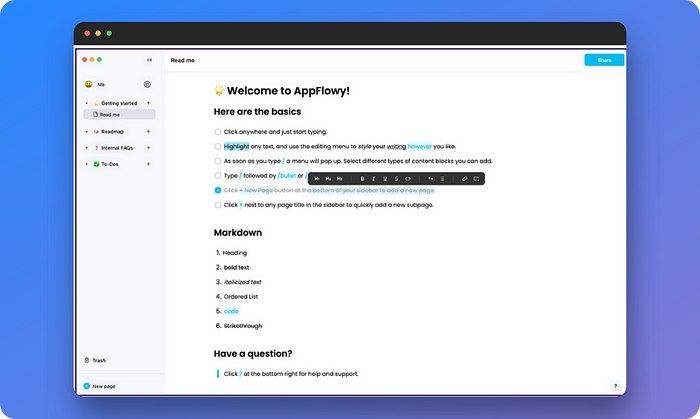Click the sparkle emoji beside Welcome title
The height and width of the screenshot is (419, 700).
point(219,91)
